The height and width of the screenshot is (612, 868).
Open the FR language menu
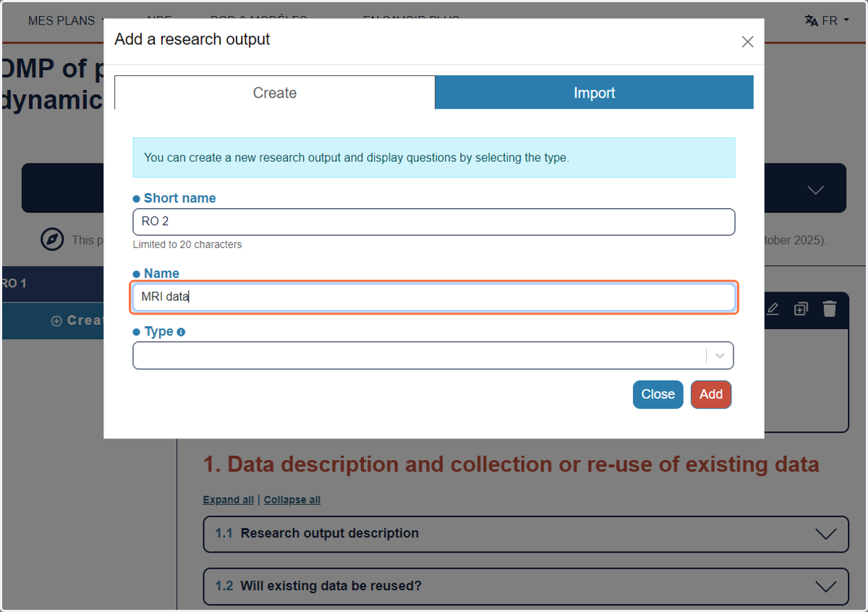coord(827,20)
